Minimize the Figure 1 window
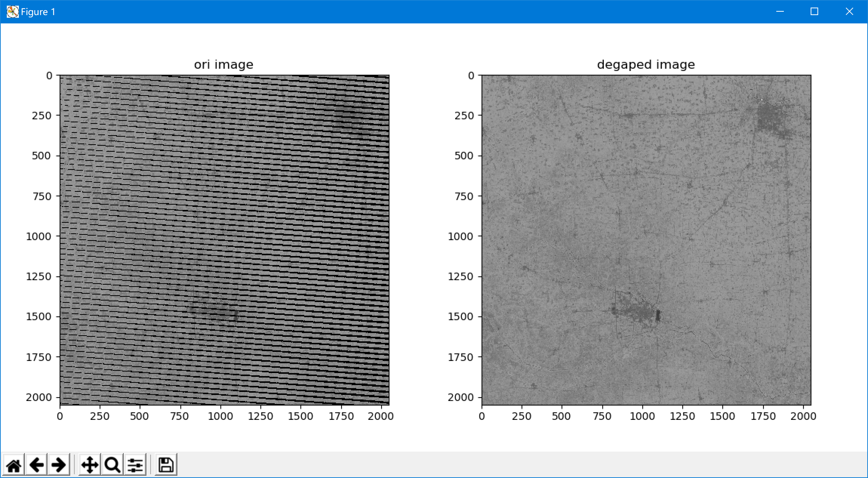 [780, 12]
